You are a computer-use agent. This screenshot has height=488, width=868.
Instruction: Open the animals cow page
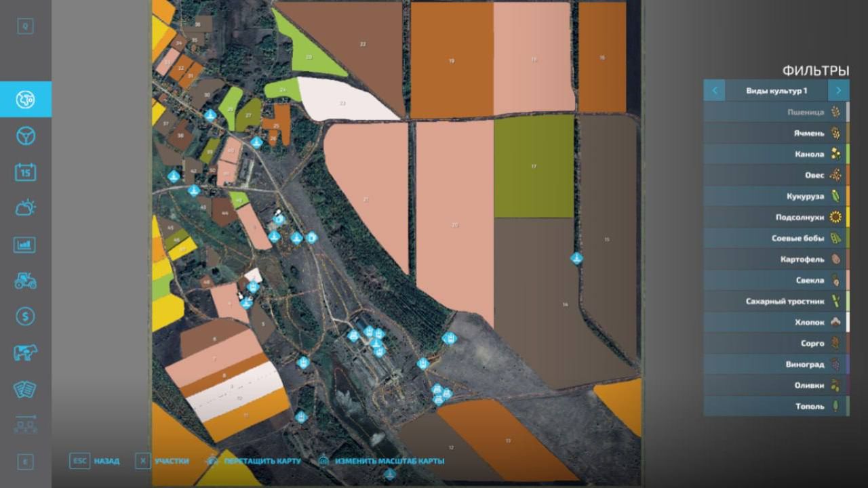25,352
